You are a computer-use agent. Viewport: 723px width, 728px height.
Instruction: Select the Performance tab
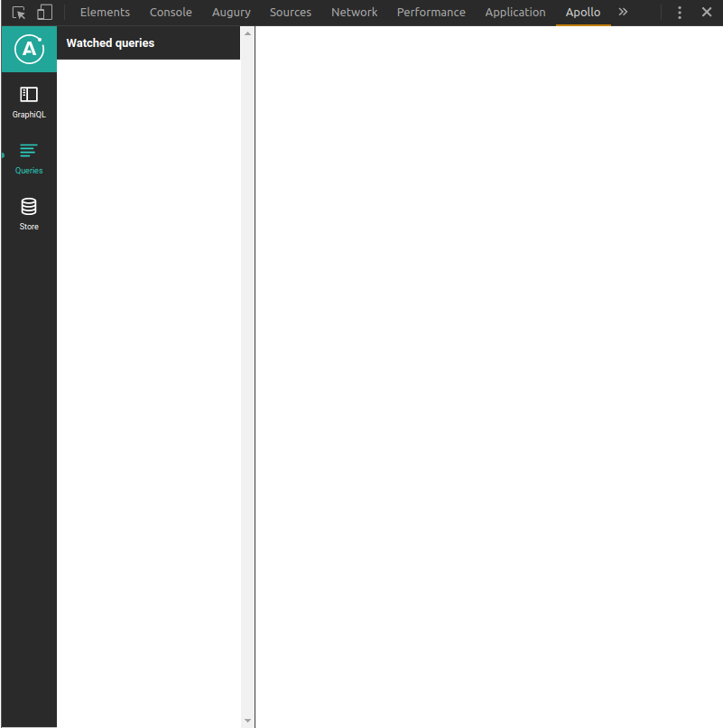click(431, 12)
